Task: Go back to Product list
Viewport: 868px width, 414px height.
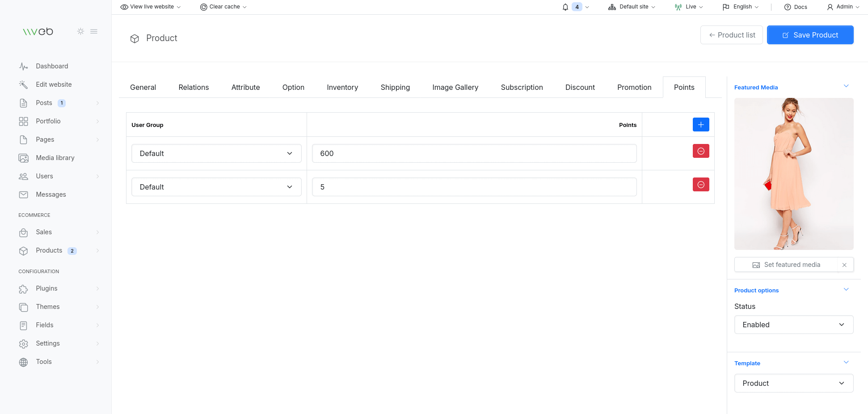Action: coord(731,35)
